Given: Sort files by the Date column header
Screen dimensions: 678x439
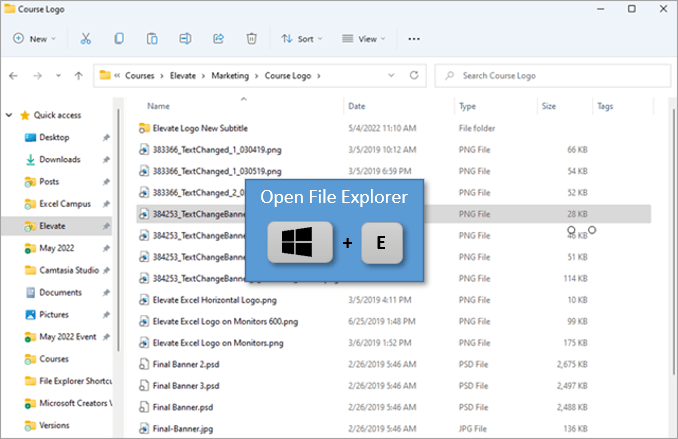Looking at the screenshot, I should pyautogui.click(x=356, y=106).
